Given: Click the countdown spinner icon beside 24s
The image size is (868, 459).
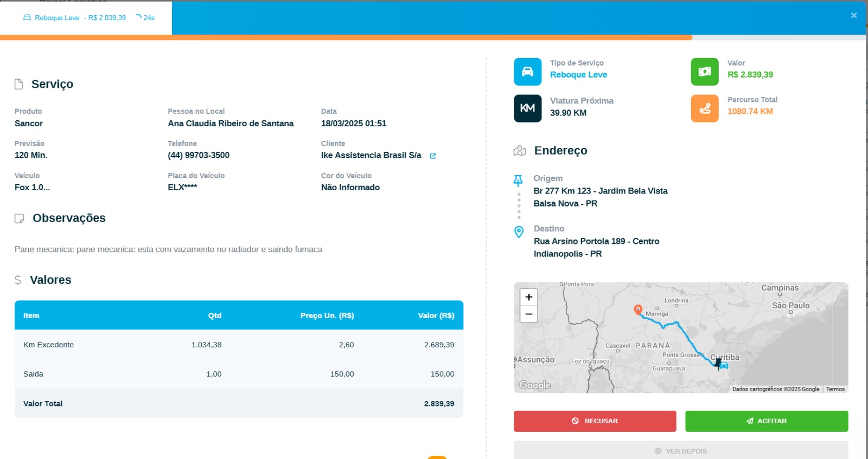Looking at the screenshot, I should 138,17.
